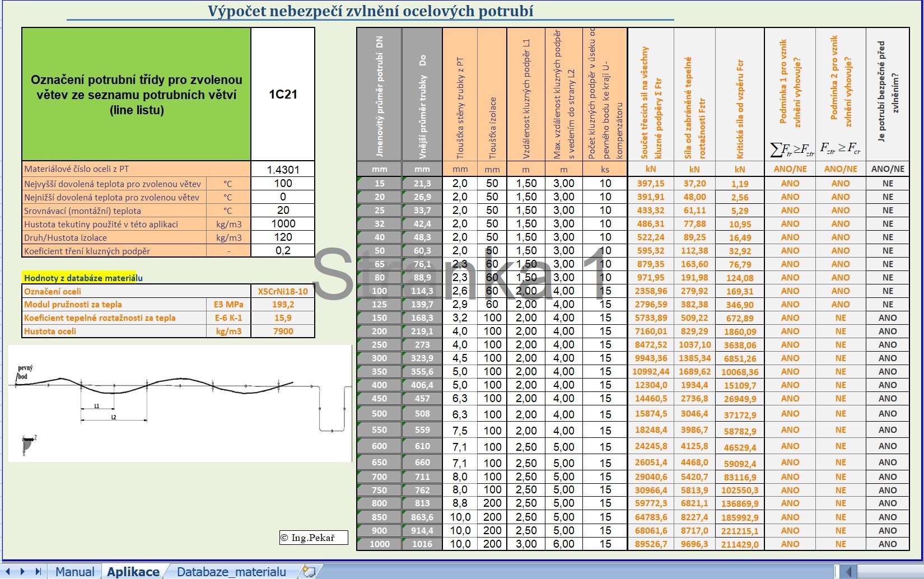Switch to the Manual sheet tab
Image resolution: width=924 pixels, height=579 pixels.
coord(74,572)
